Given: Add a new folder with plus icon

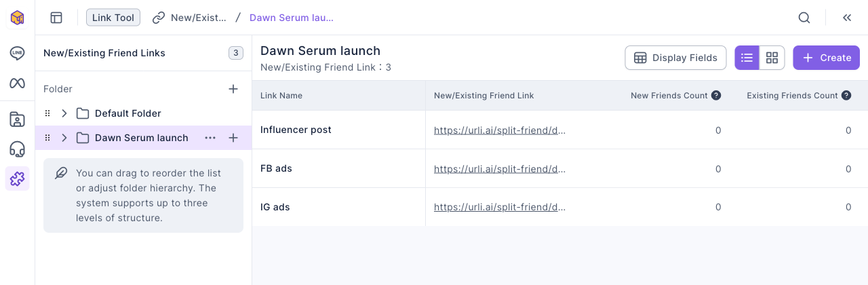Looking at the screenshot, I should [x=233, y=89].
